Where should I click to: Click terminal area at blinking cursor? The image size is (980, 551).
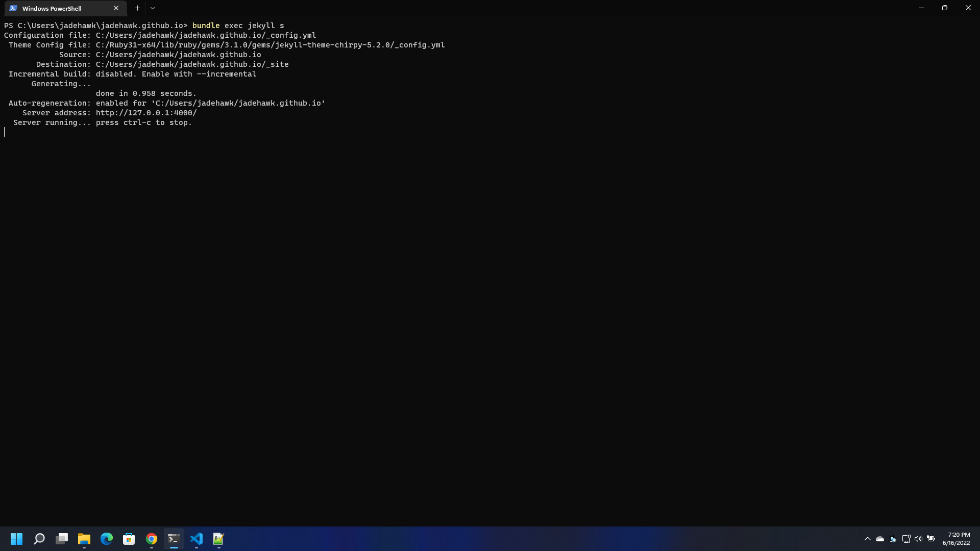click(x=5, y=132)
